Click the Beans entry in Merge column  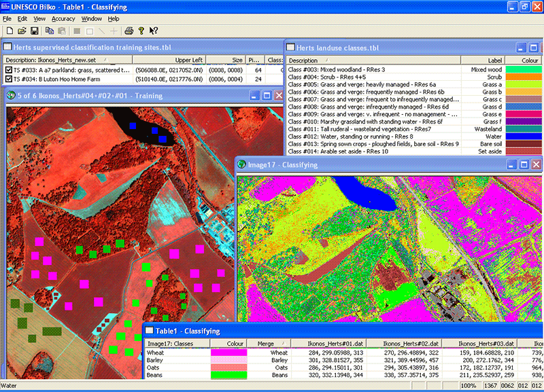pos(279,375)
